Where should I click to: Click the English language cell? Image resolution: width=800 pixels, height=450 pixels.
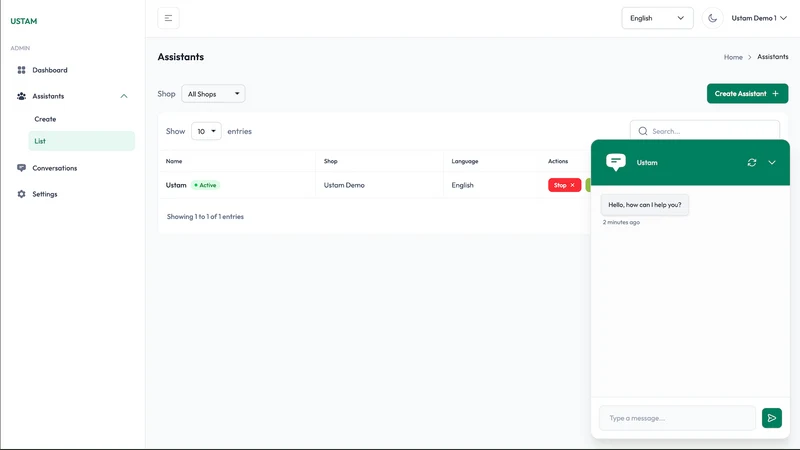pos(462,185)
